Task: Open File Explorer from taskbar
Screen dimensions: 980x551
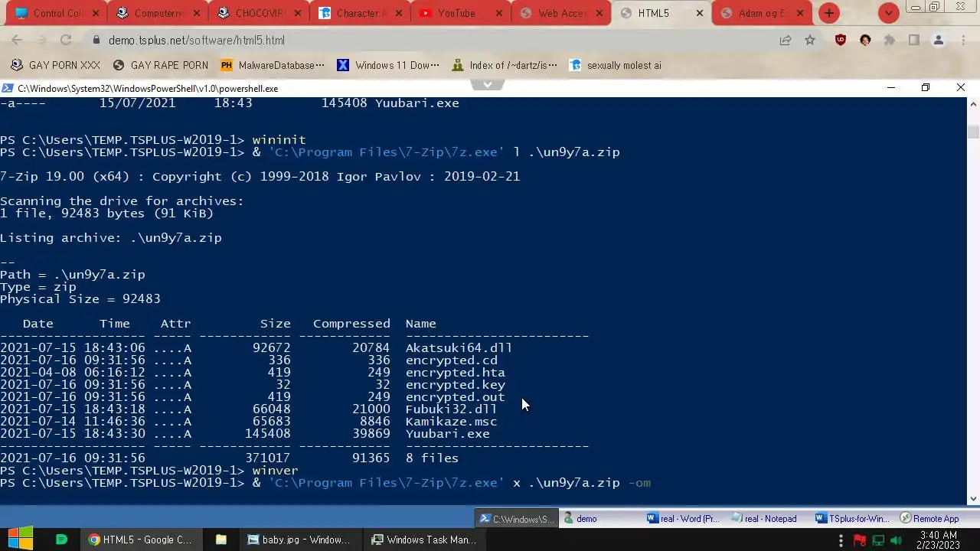Action: 220,540
